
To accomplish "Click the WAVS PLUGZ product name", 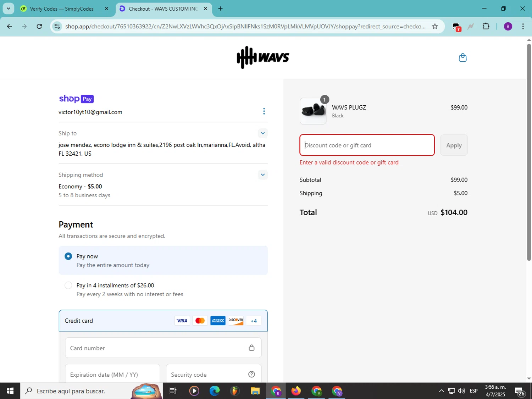I will pyautogui.click(x=349, y=107).
